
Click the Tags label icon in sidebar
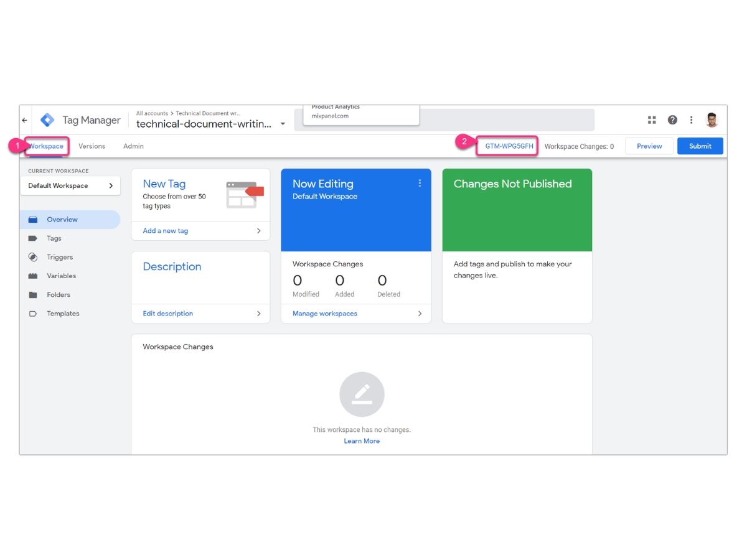33,238
